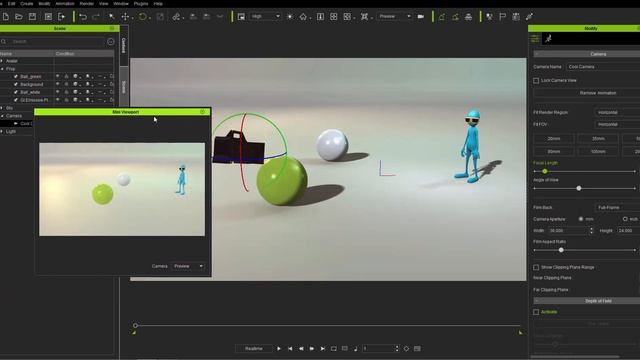Open the Animation menu
640x360 pixels.
coord(64,4)
